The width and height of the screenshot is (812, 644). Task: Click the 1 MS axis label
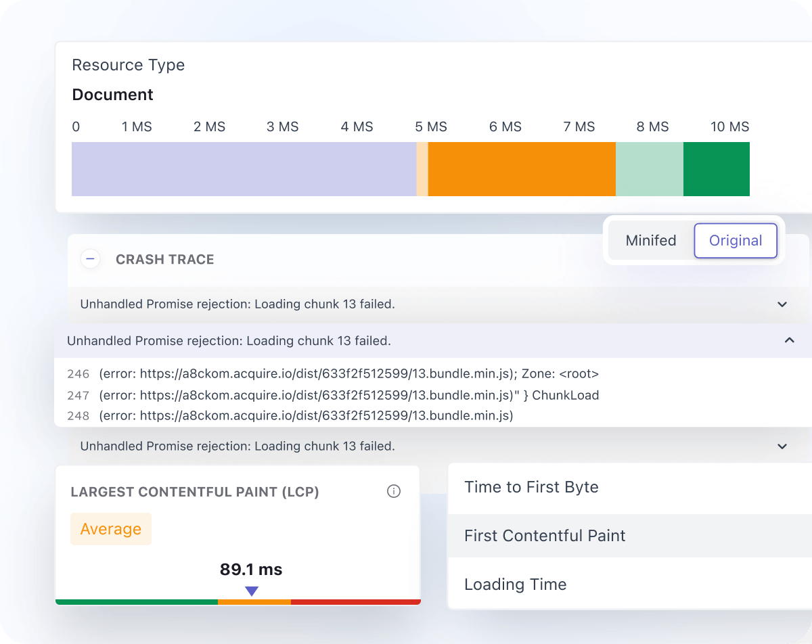(137, 127)
